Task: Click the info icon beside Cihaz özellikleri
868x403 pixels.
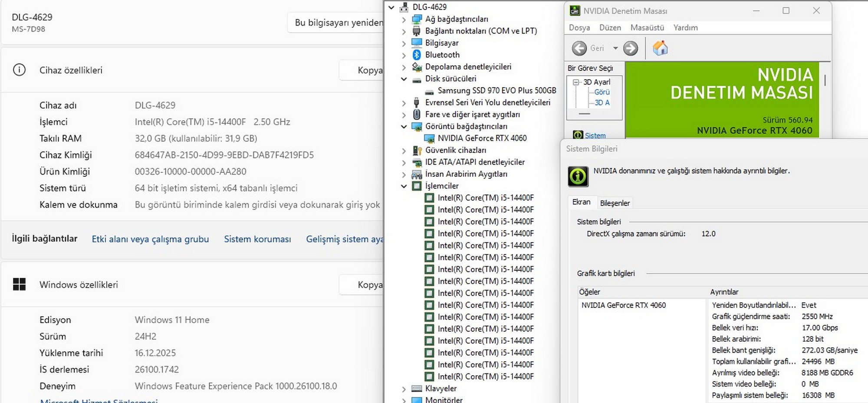Action: 20,70
